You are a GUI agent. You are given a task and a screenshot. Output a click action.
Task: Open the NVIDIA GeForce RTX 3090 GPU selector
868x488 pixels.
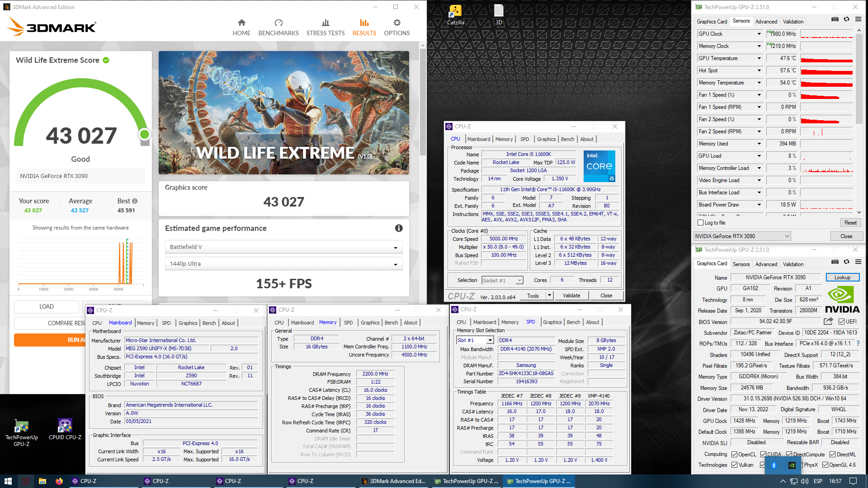coord(742,236)
